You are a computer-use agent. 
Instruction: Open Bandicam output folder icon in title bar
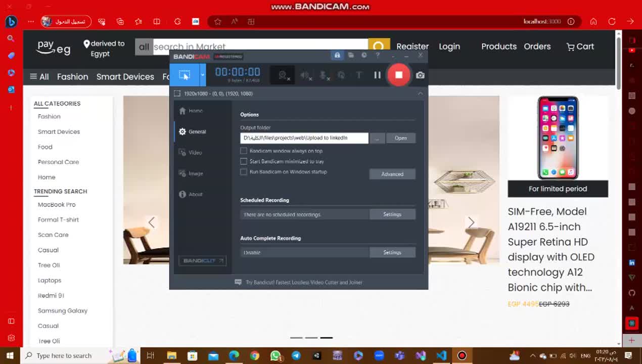(351, 55)
